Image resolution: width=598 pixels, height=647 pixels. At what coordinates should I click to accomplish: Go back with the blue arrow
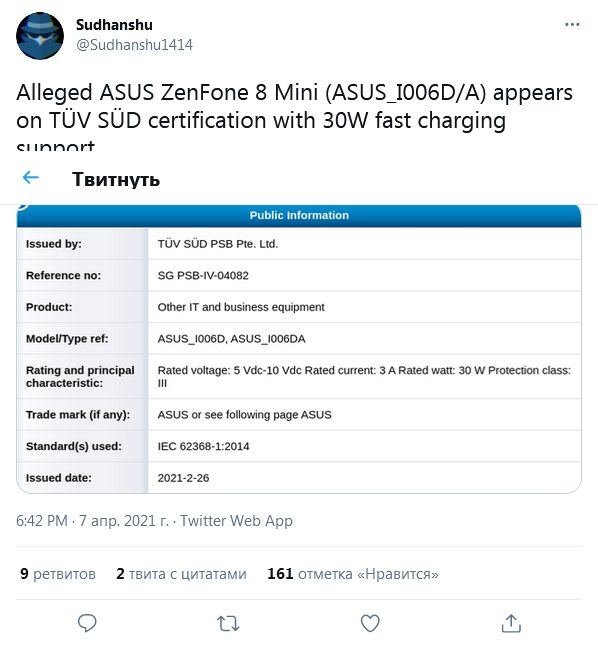coord(31,178)
